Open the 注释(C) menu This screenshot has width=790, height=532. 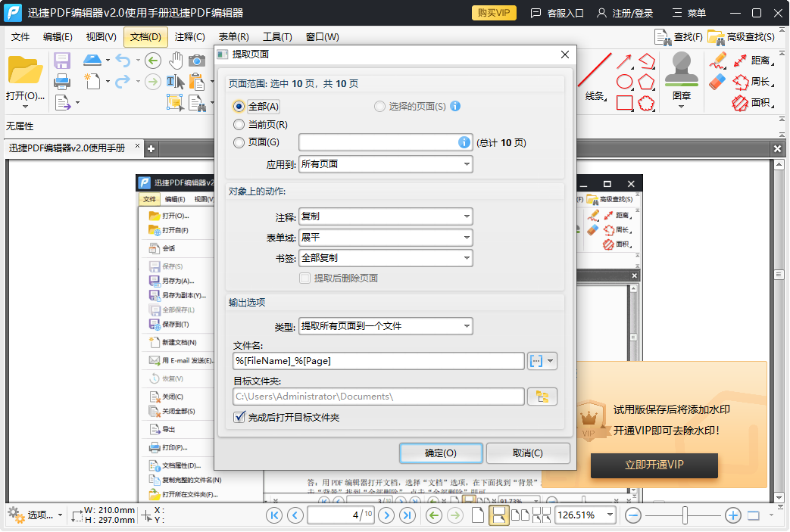[189, 36]
